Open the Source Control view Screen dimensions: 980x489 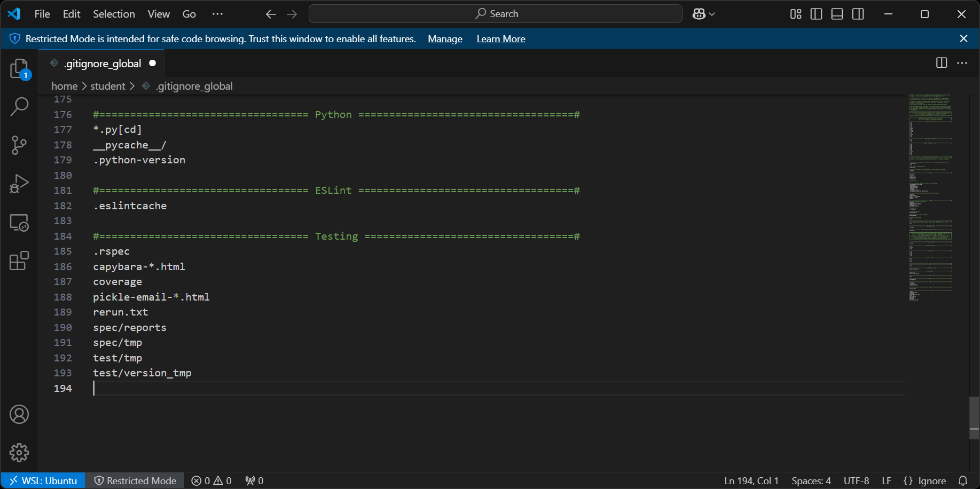(x=19, y=145)
